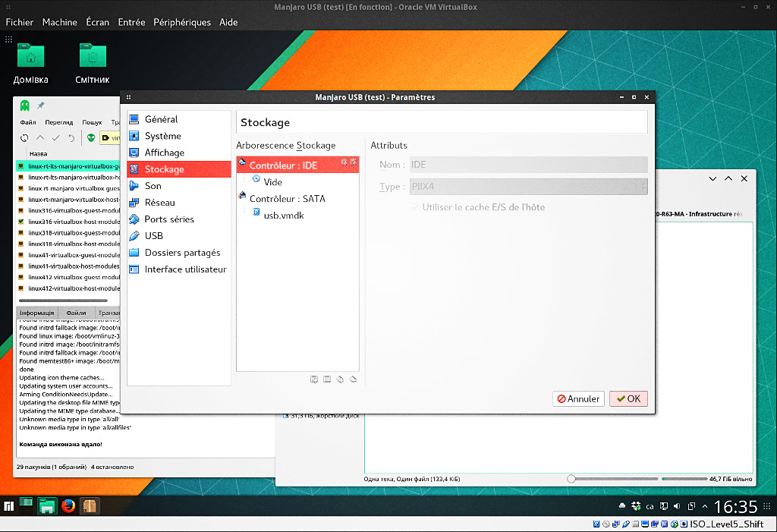Open the Affichage settings category

point(178,153)
